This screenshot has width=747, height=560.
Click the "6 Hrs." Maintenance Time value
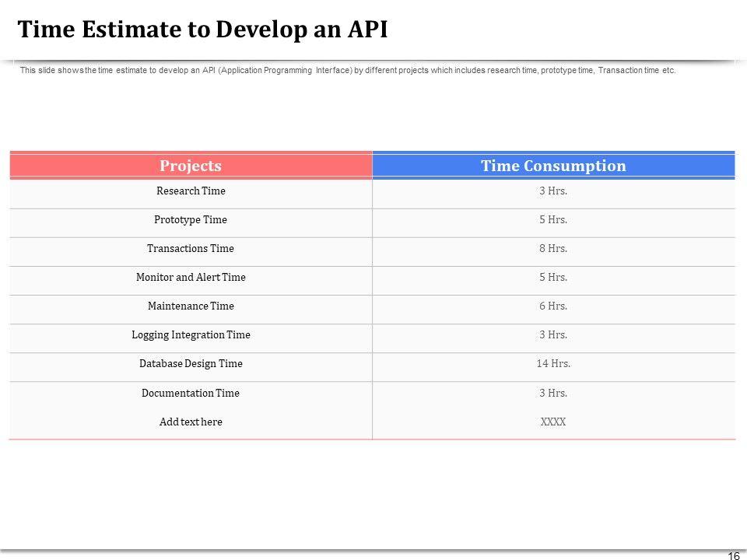coord(553,306)
